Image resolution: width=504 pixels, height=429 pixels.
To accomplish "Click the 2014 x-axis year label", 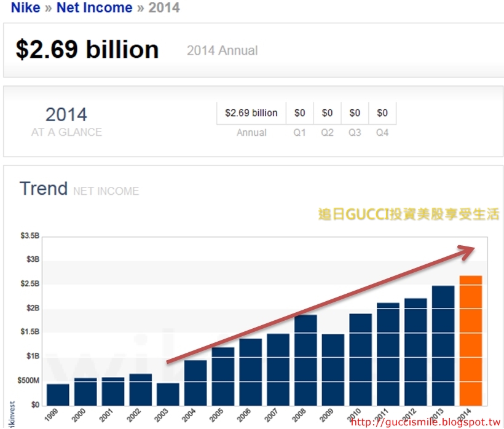I will (x=464, y=415).
